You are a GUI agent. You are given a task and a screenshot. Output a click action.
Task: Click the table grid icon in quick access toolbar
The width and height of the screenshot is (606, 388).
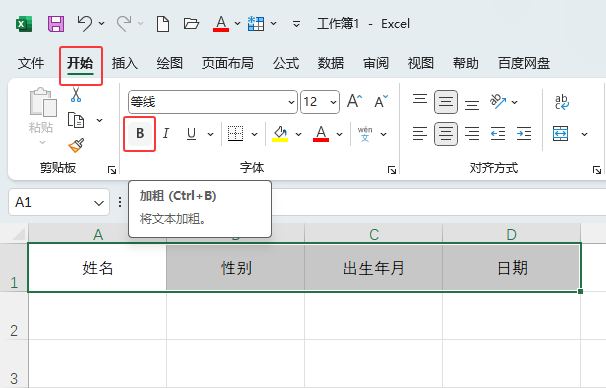pyautogui.click(x=256, y=24)
